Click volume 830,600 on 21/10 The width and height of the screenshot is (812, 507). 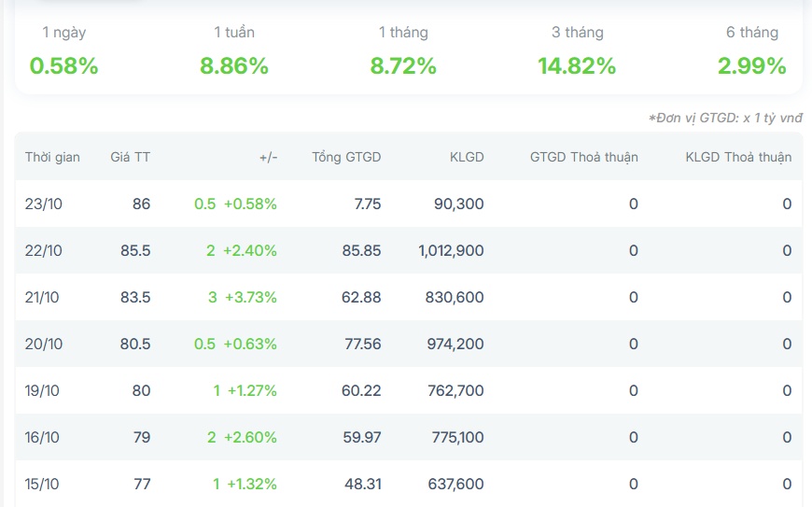455,297
